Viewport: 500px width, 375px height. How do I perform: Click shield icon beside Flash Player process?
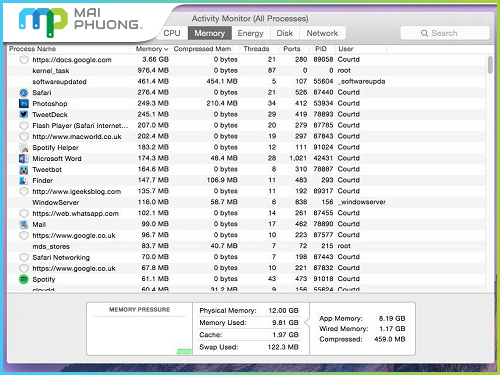click(24, 126)
